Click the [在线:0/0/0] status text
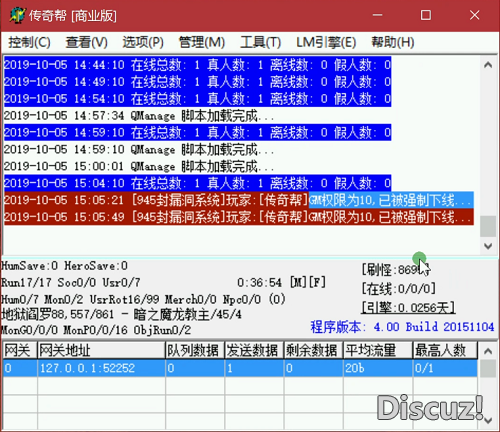500x432 pixels. [x=399, y=288]
